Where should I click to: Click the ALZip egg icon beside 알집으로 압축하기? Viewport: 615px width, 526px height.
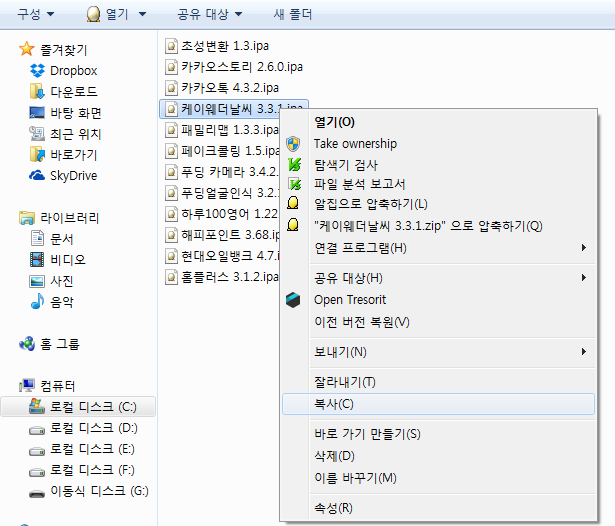(293, 203)
